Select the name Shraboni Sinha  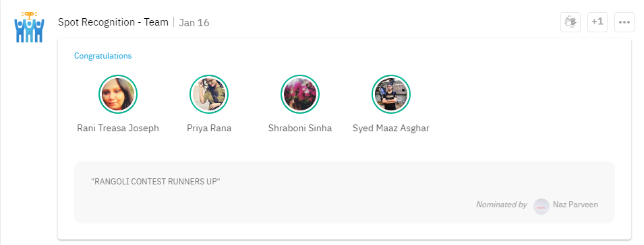[300, 129]
